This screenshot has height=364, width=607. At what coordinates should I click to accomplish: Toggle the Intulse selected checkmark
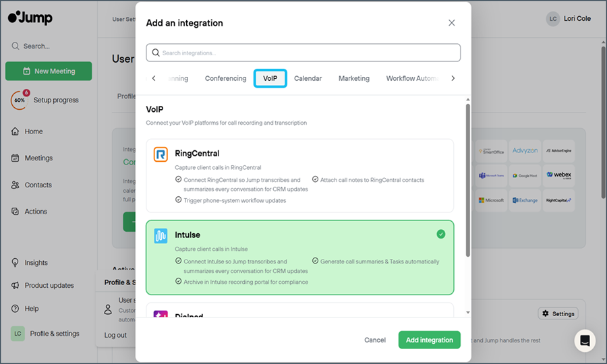441,234
